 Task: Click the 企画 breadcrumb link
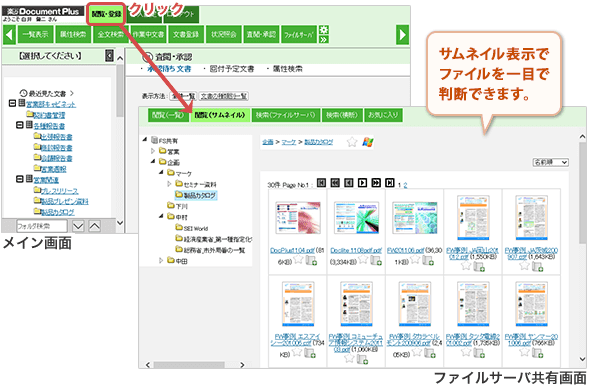point(268,142)
